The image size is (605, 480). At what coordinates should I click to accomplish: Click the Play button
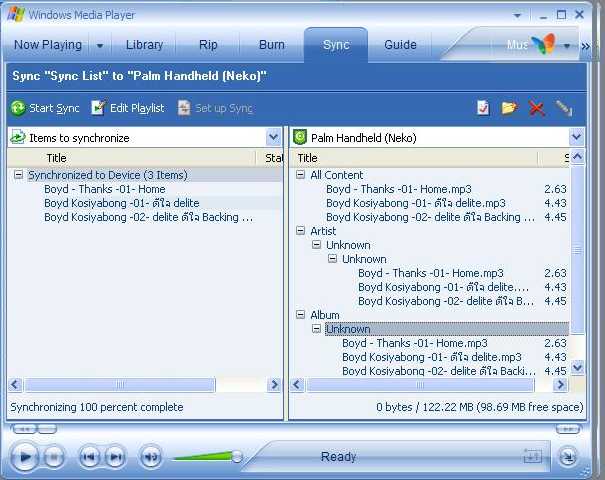tap(25, 457)
